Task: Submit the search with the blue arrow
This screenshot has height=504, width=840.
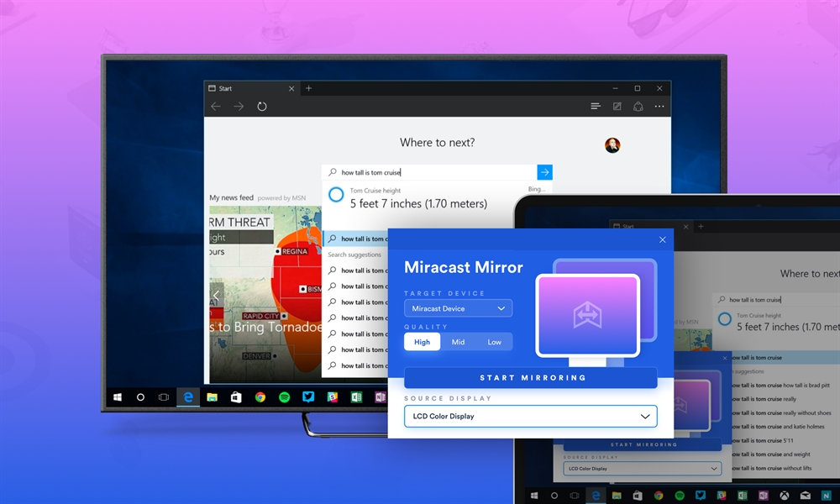Action: tap(544, 171)
